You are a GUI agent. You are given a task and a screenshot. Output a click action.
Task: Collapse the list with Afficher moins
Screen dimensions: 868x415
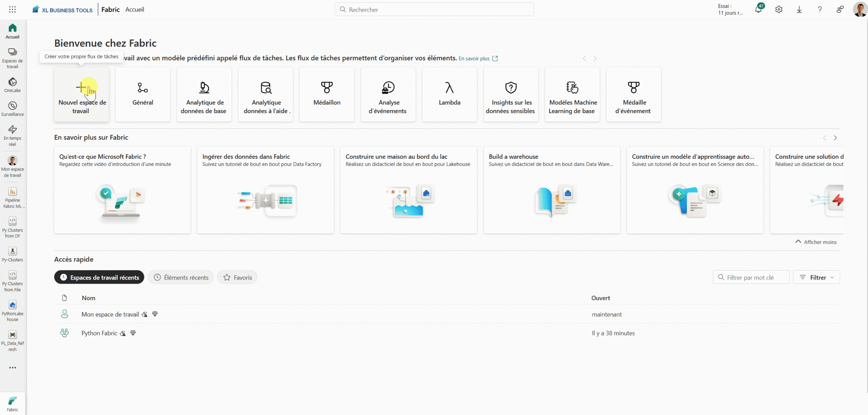[815, 241]
